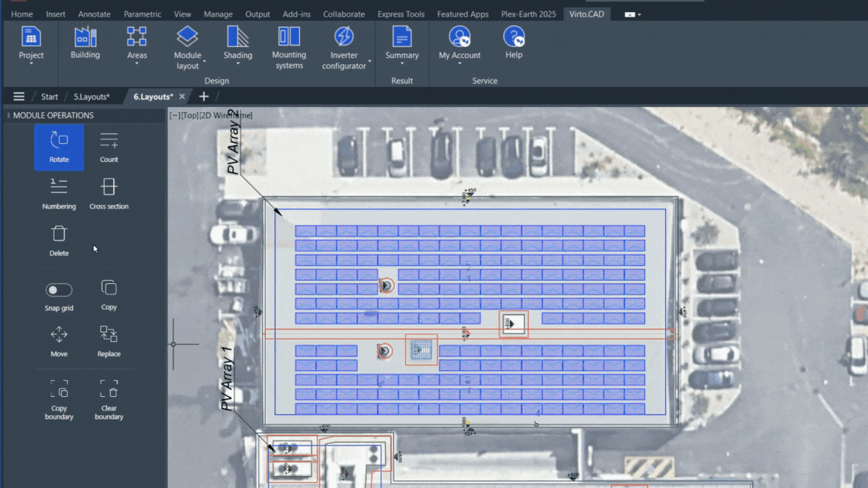868x488 pixels.
Task: Open Virto.CAD Help
Action: pos(514,43)
